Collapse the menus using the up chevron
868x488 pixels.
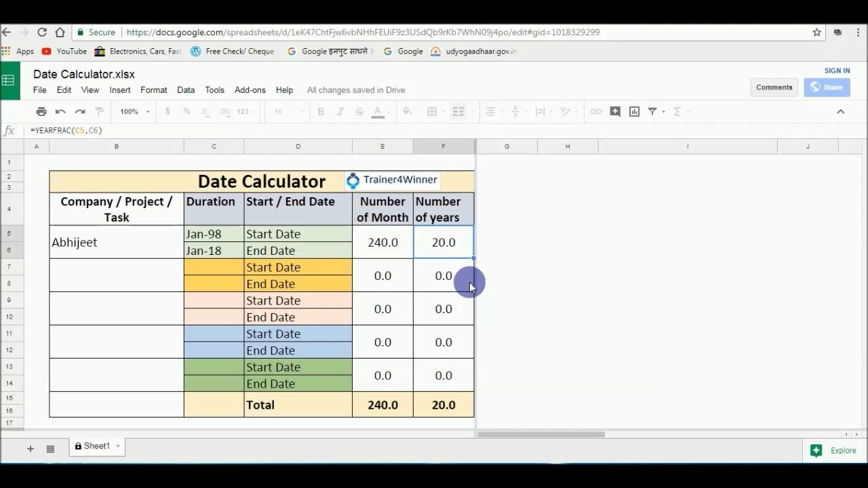pos(840,112)
